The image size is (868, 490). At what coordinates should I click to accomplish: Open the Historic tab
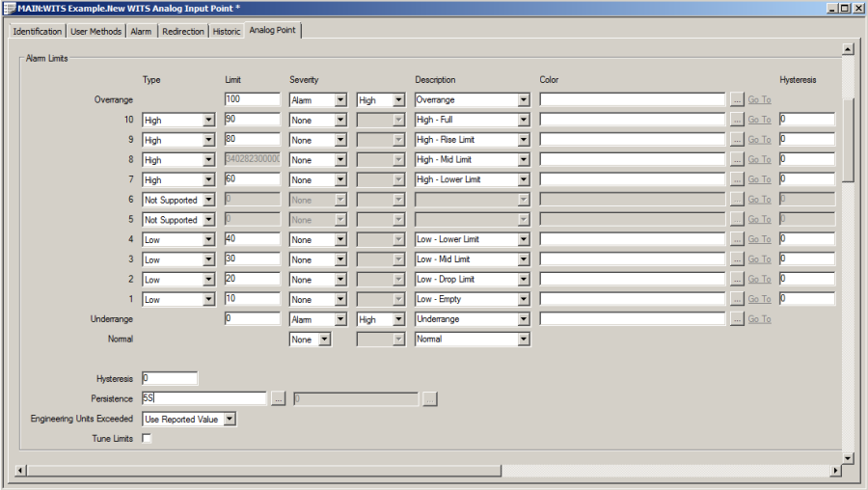pyautogui.click(x=227, y=31)
